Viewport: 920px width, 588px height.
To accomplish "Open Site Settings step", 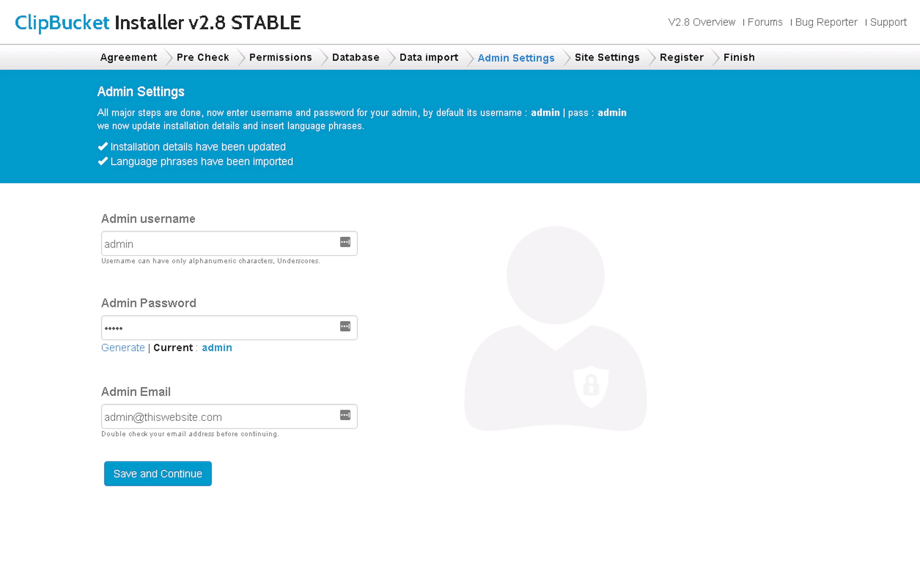I will click(607, 57).
